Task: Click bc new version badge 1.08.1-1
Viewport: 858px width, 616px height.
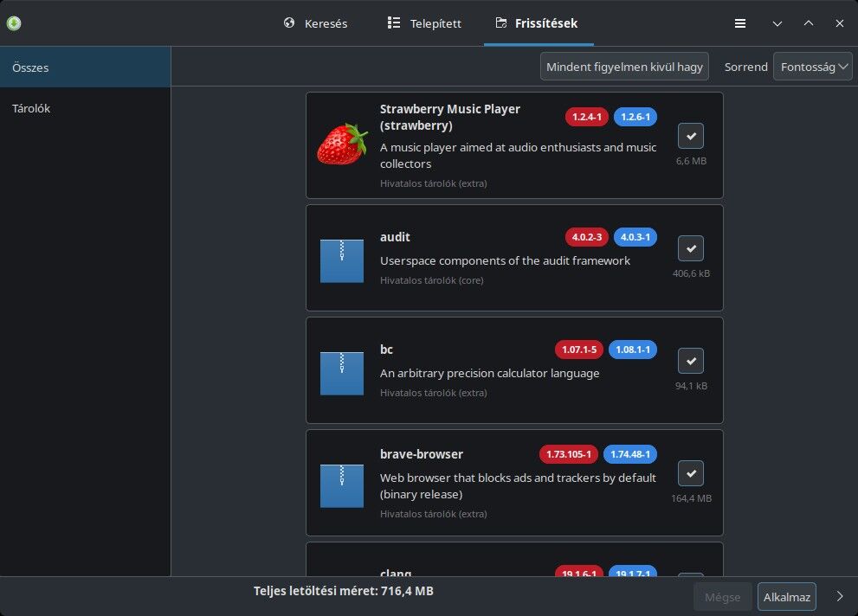Action: pyautogui.click(x=633, y=350)
